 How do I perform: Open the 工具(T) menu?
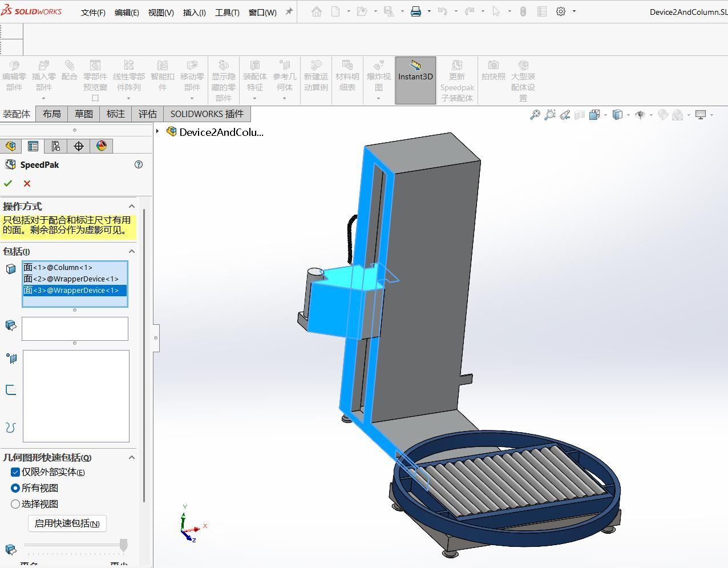coord(227,12)
